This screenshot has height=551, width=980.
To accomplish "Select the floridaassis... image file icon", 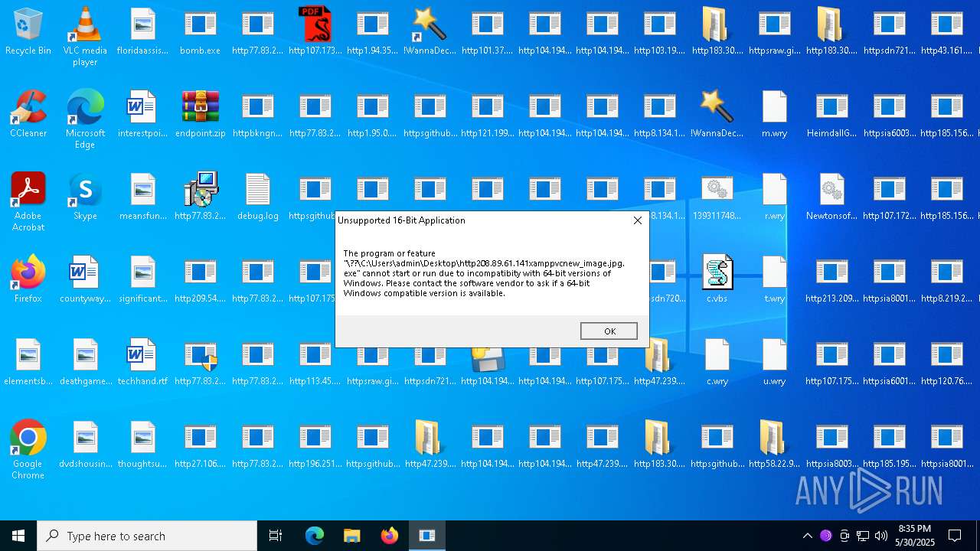I will tap(142, 31).
